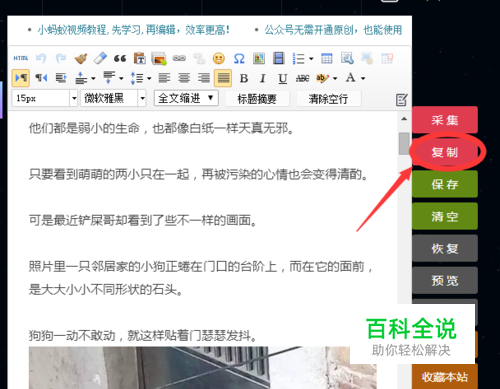The image size is (500, 389).
Task: Redo the last edit
Action: click(61, 58)
